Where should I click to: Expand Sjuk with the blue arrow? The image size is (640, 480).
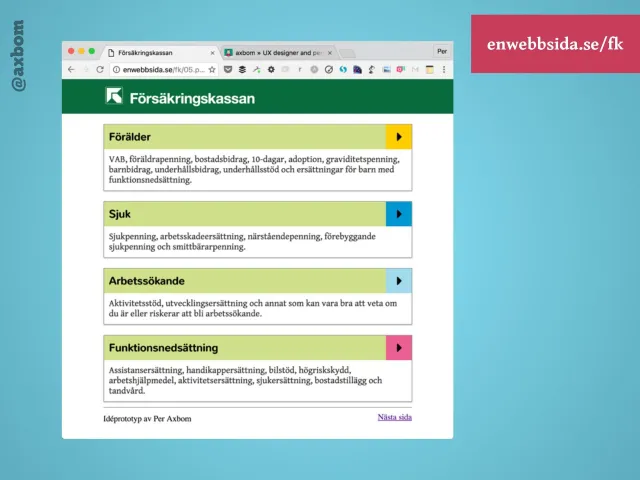point(399,214)
